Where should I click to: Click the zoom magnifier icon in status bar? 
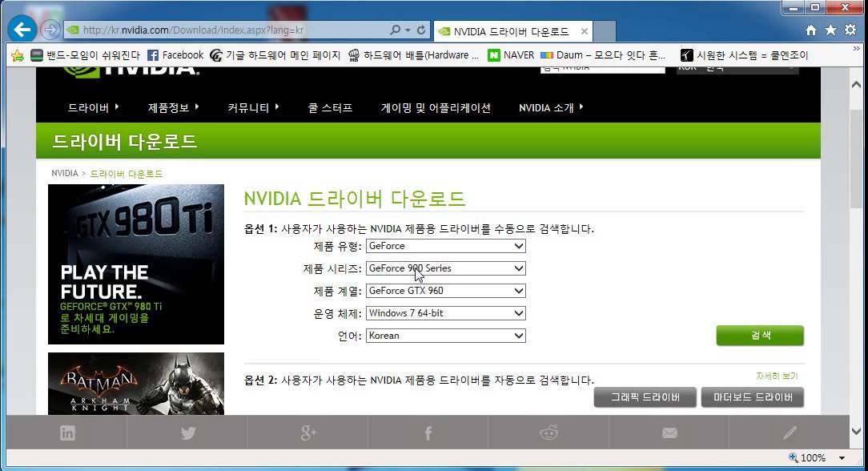794,457
